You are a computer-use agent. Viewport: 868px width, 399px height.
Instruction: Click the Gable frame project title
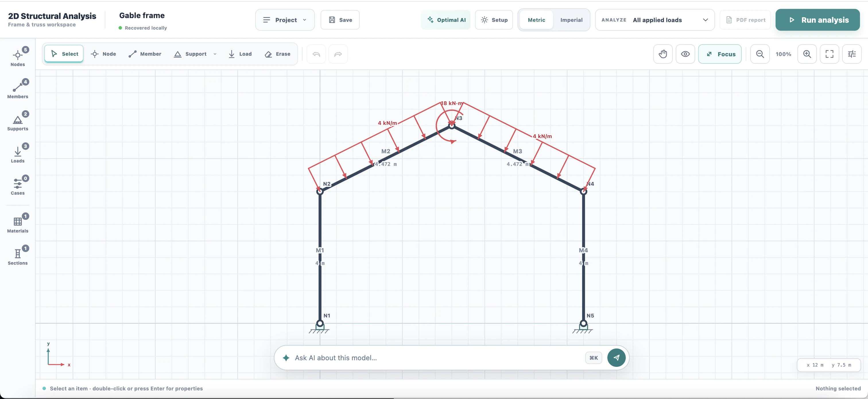pyautogui.click(x=142, y=16)
